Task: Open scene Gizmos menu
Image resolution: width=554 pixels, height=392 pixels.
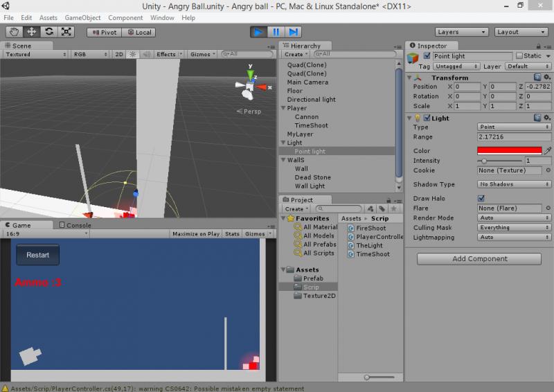Action: (202, 54)
